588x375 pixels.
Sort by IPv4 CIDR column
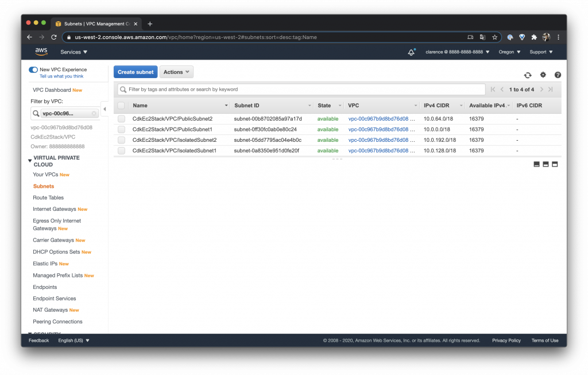[x=436, y=105]
